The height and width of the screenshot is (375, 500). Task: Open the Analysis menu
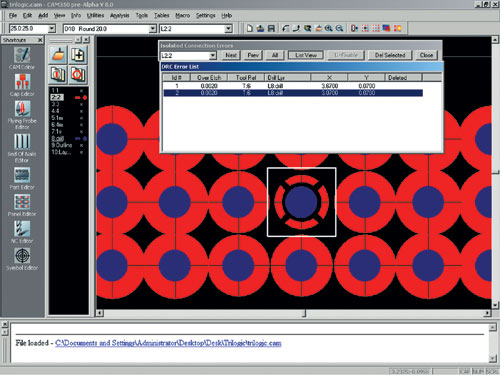[x=119, y=15]
